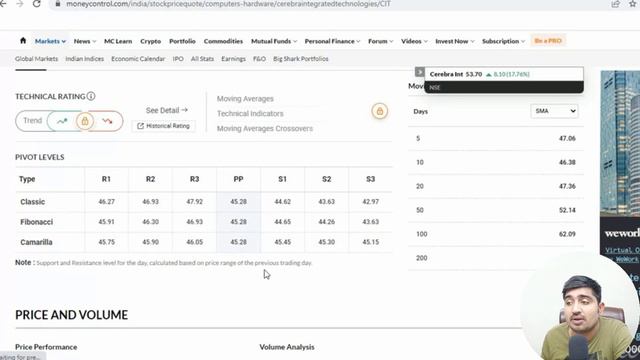640x360 pixels.
Task: Click the Moneycontrol home icon
Action: point(23,40)
